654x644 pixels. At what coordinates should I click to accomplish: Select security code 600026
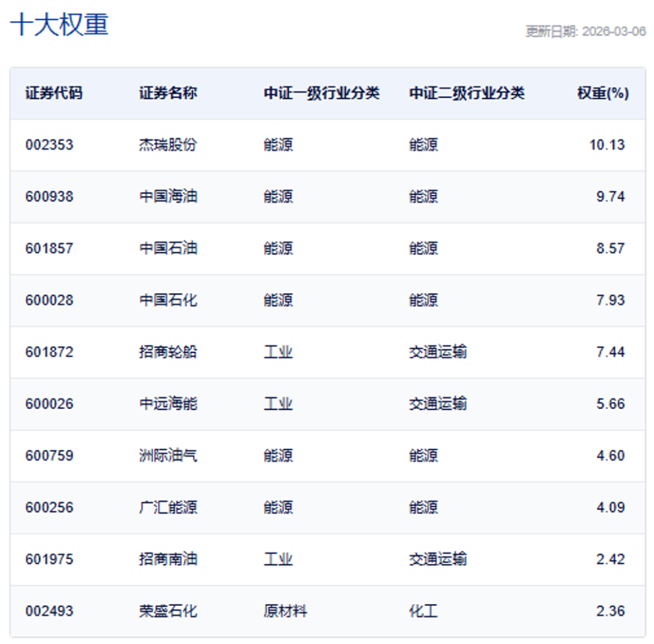click(x=49, y=403)
